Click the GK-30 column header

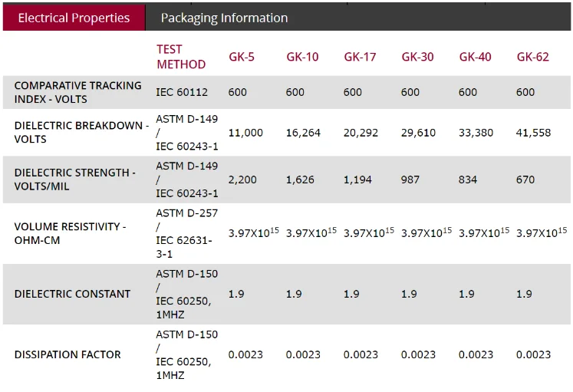tap(417, 57)
